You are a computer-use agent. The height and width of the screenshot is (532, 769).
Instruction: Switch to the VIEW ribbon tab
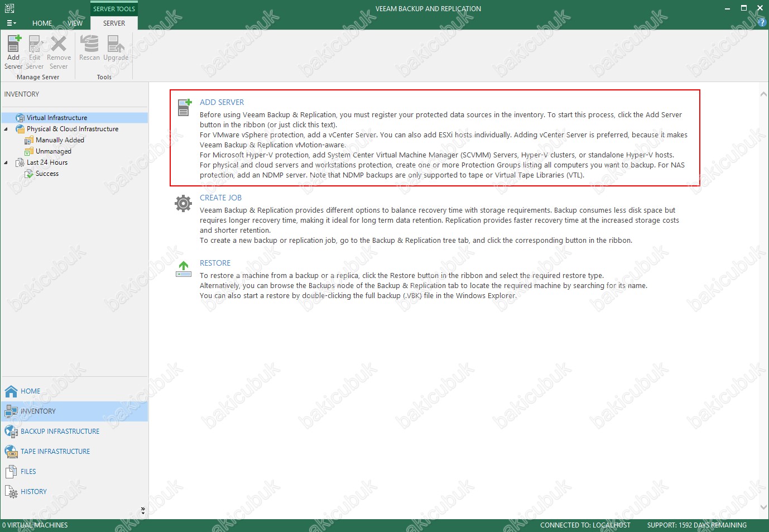click(x=75, y=23)
